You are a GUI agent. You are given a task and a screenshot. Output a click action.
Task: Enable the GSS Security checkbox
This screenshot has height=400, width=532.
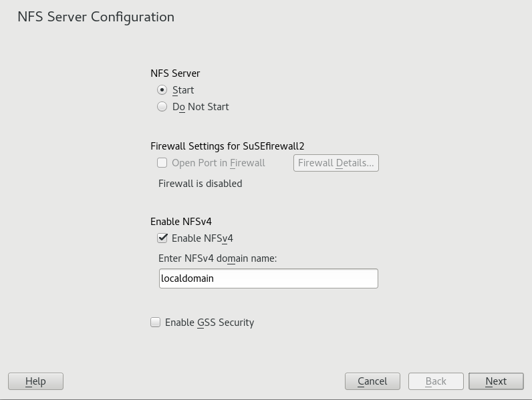pos(156,323)
